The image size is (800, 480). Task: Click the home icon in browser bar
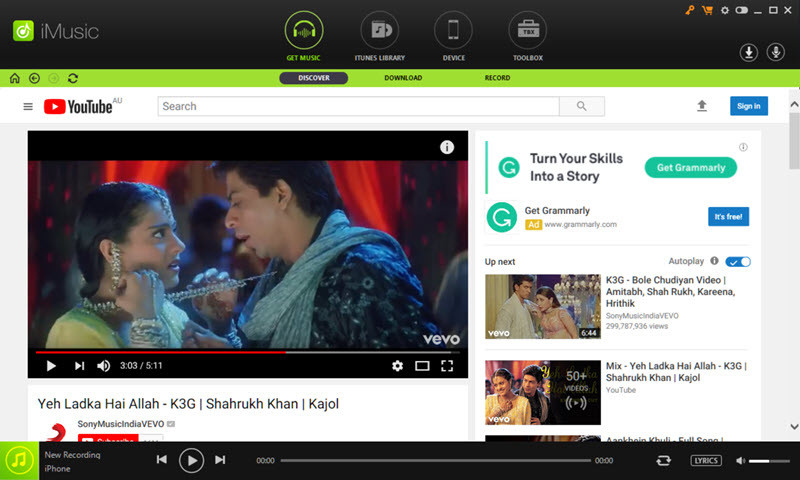tap(15, 78)
